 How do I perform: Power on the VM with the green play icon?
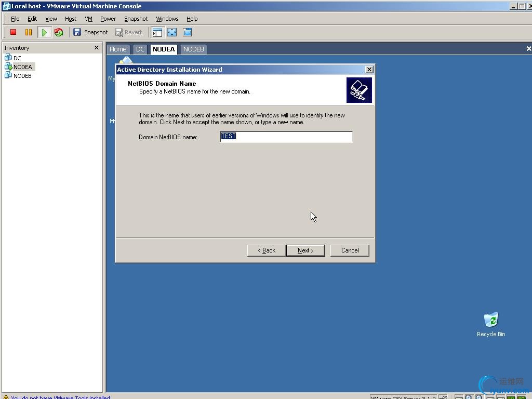pos(44,32)
